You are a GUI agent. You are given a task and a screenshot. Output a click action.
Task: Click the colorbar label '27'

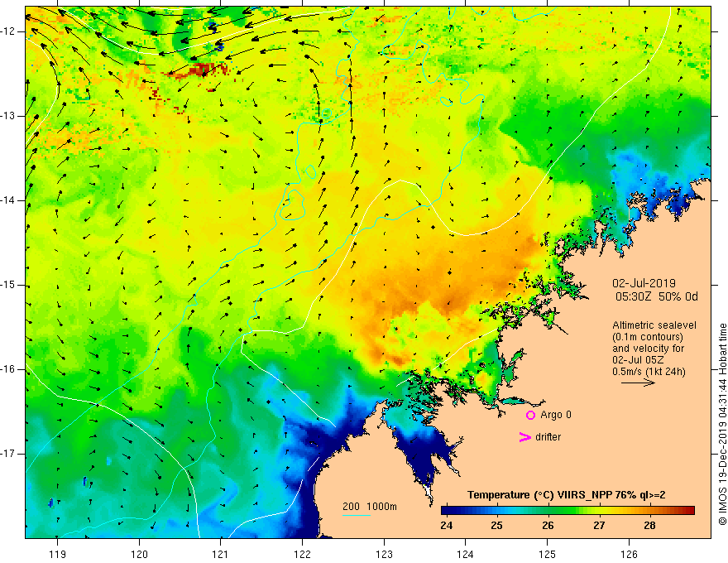click(x=599, y=526)
